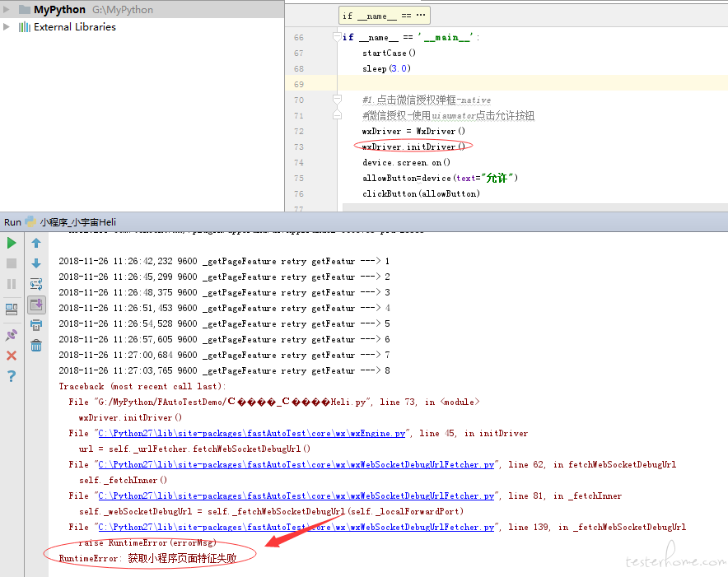Open wxWebSocketDebugUrlFetcher.py link for line 139

[296, 527]
